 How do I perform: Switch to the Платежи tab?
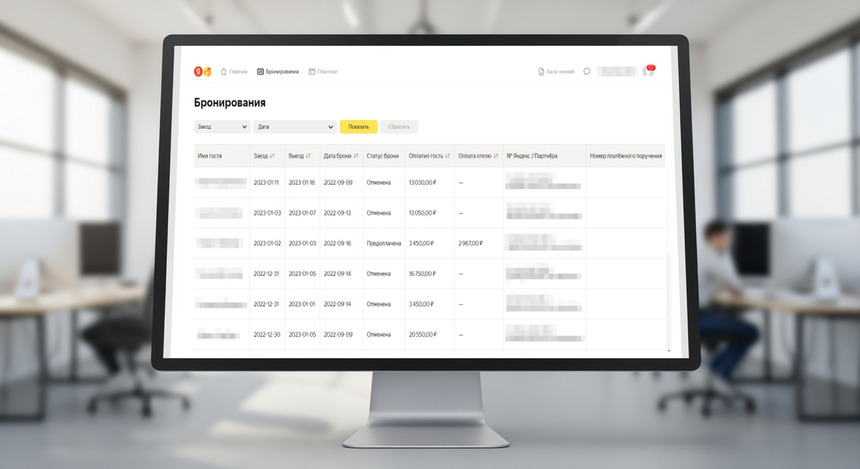(323, 72)
